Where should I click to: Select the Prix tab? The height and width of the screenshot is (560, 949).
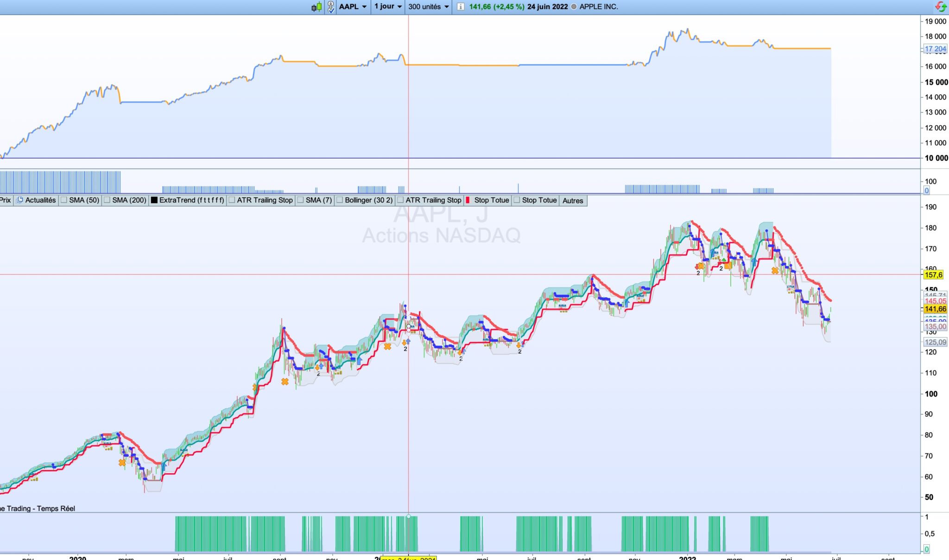coord(6,200)
